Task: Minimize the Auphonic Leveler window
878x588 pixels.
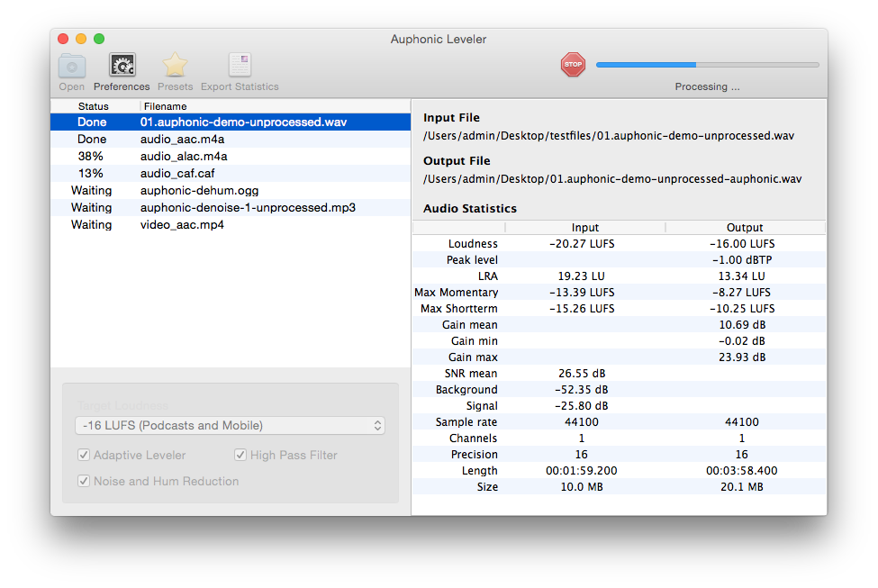Action: click(81, 39)
